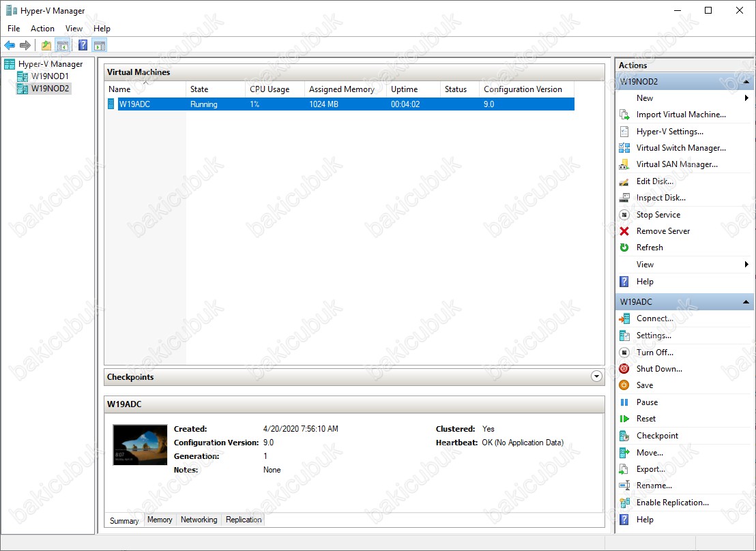Click the Rename icon

pos(624,486)
